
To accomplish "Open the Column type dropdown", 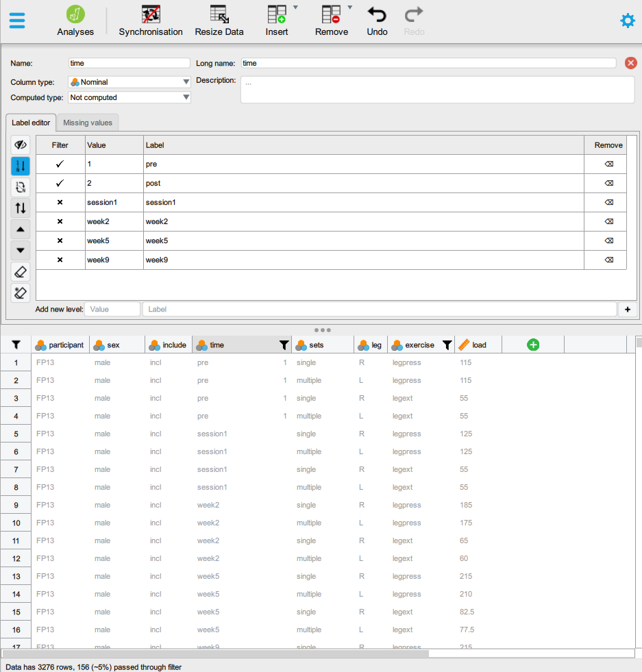I will tap(129, 82).
